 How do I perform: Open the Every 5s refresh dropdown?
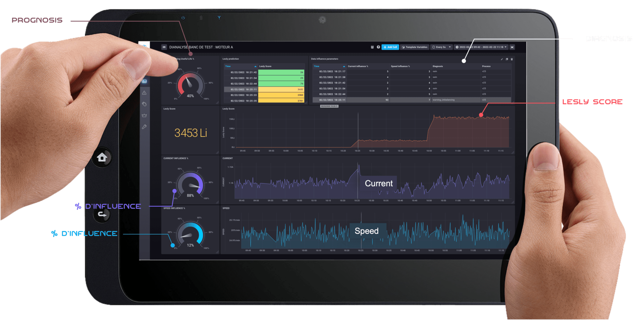point(441,47)
